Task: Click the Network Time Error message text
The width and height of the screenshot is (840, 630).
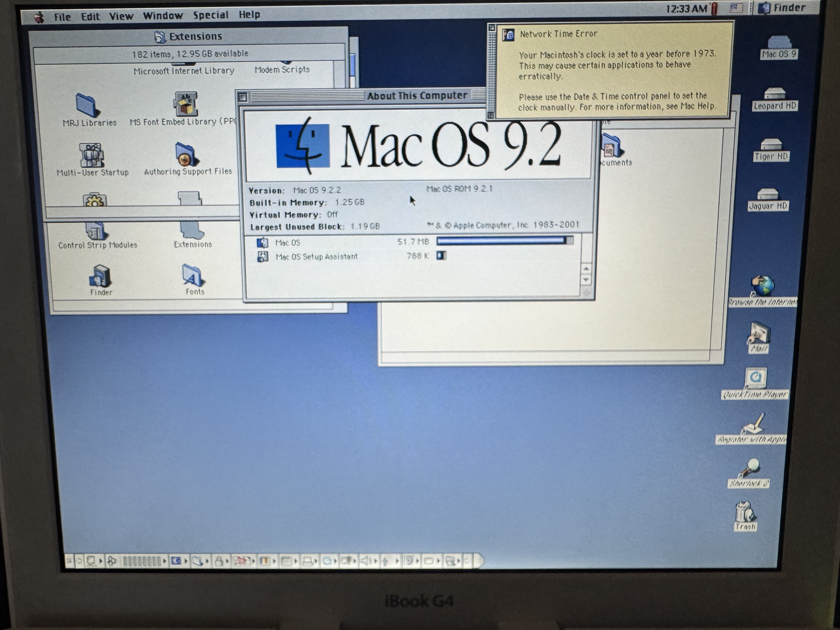Action: 617,81
